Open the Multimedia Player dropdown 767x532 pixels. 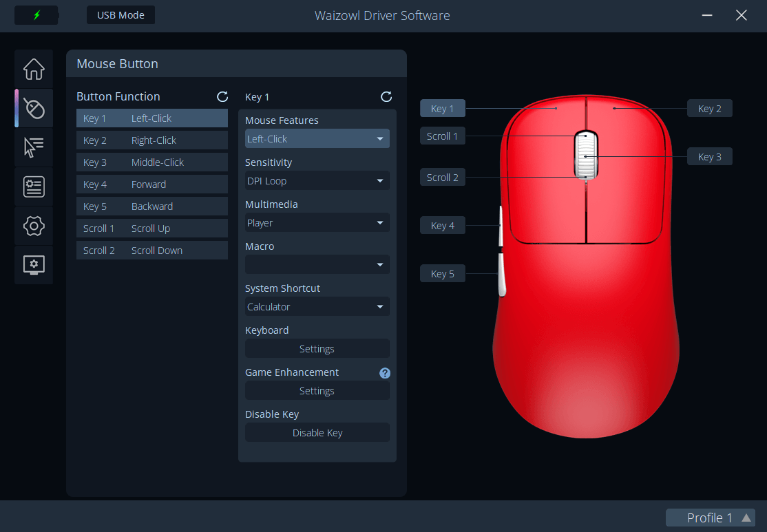click(x=317, y=222)
